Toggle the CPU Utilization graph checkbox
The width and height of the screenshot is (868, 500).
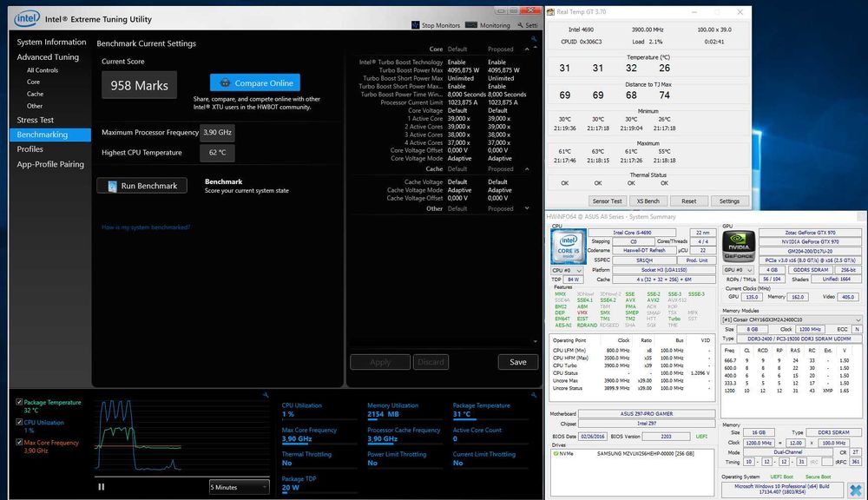19,422
